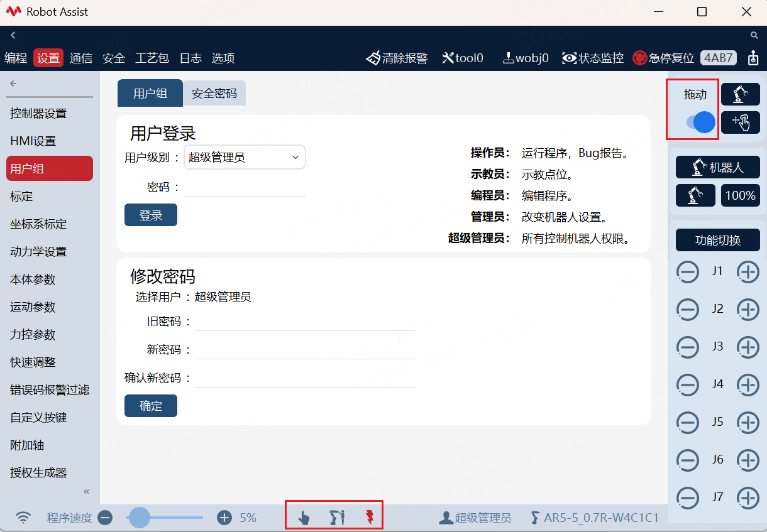Open the 通信 communication menu
Screen dimensions: 767x532
81,58
